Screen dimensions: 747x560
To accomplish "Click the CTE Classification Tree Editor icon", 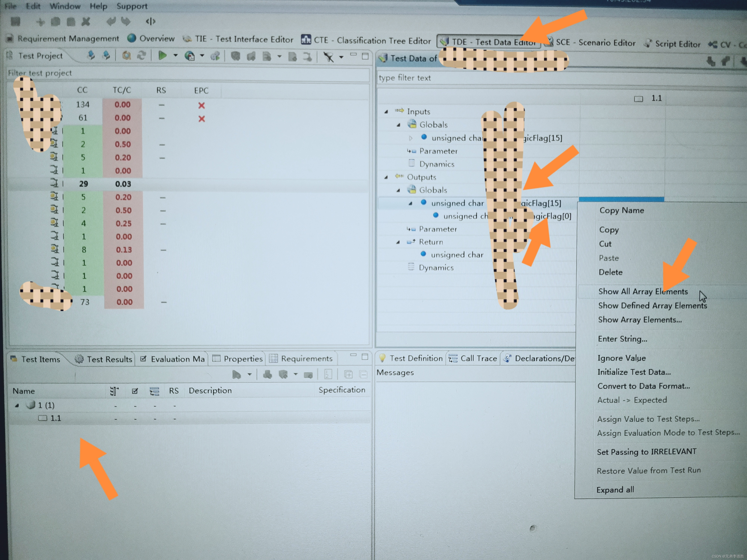I will tap(306, 40).
